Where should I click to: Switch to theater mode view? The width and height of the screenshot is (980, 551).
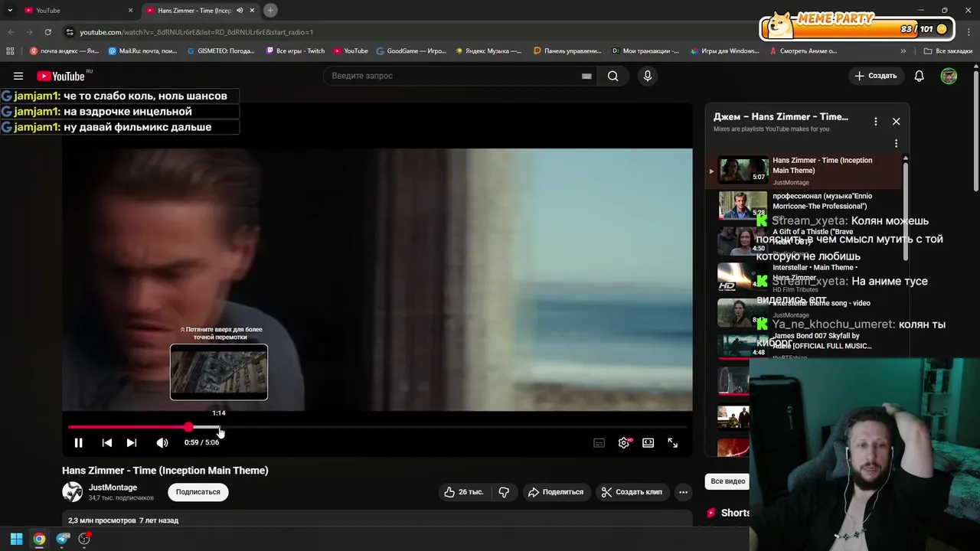pyautogui.click(x=648, y=442)
